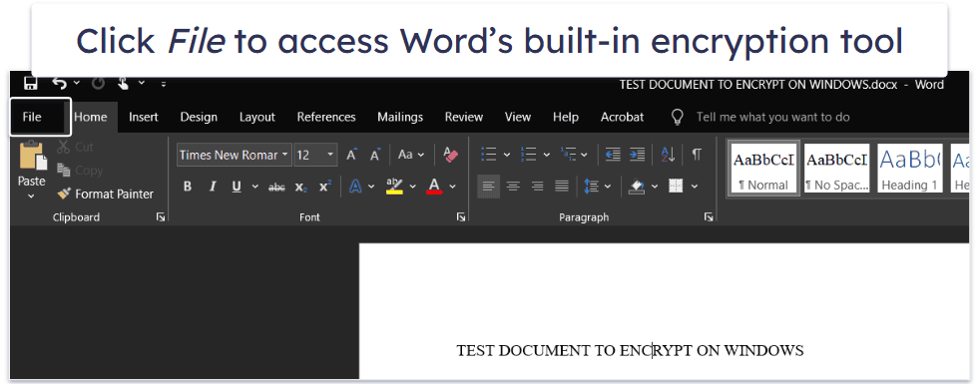Click the Line and Paragraph Spacing icon
Image resolution: width=980 pixels, height=384 pixels.
point(591,187)
